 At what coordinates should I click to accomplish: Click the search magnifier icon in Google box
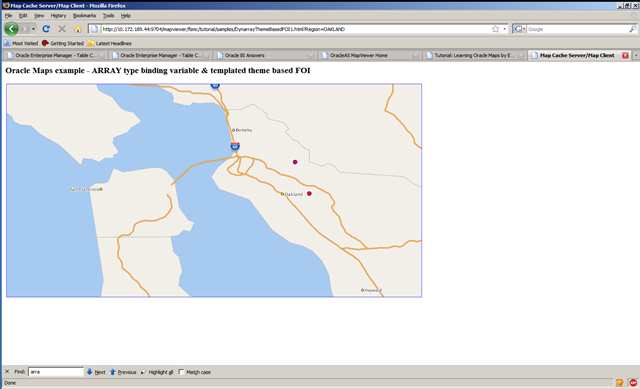click(632, 29)
